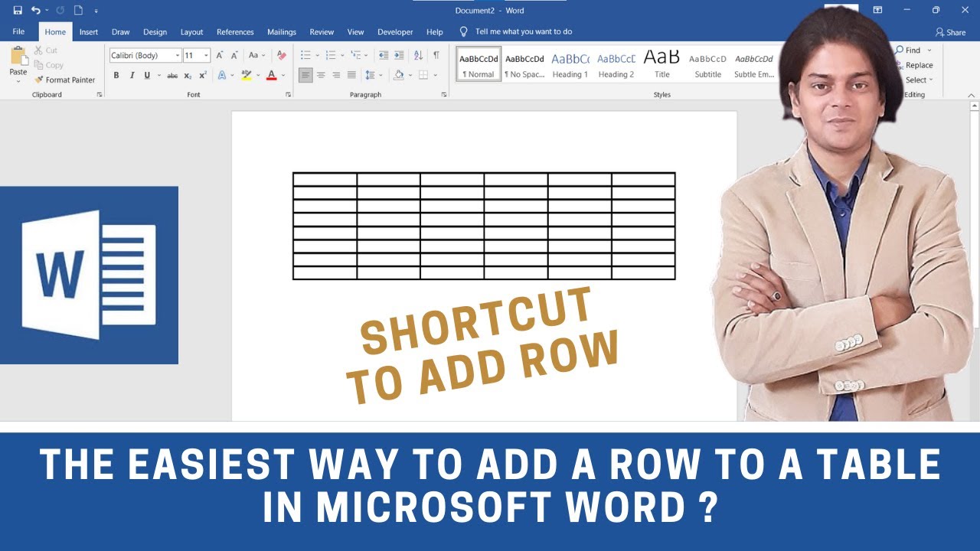Open Ribbon Display Options in title bar

pyautogui.click(x=877, y=10)
